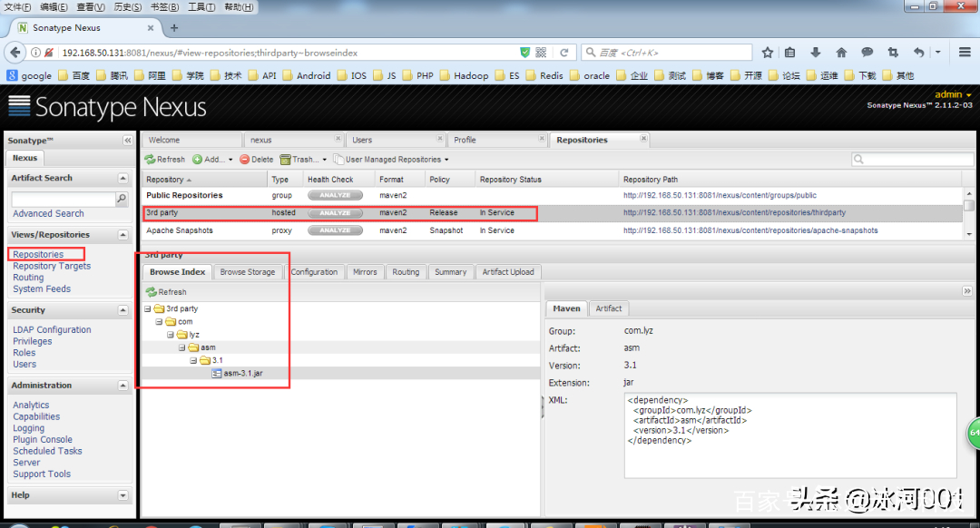Bookmark this page with the star icon

point(768,53)
